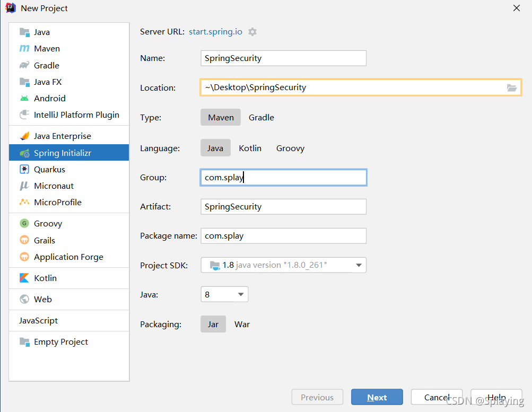Choose Kotlin as language
532x412 pixels.
(x=250, y=148)
